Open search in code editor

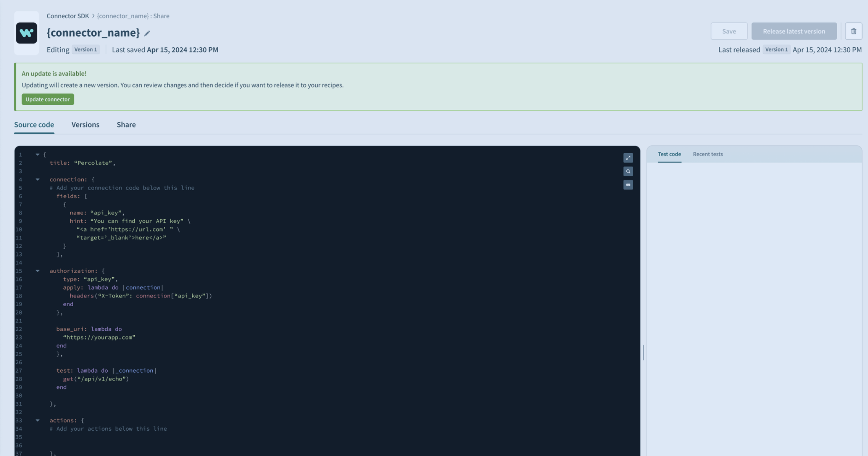628,171
